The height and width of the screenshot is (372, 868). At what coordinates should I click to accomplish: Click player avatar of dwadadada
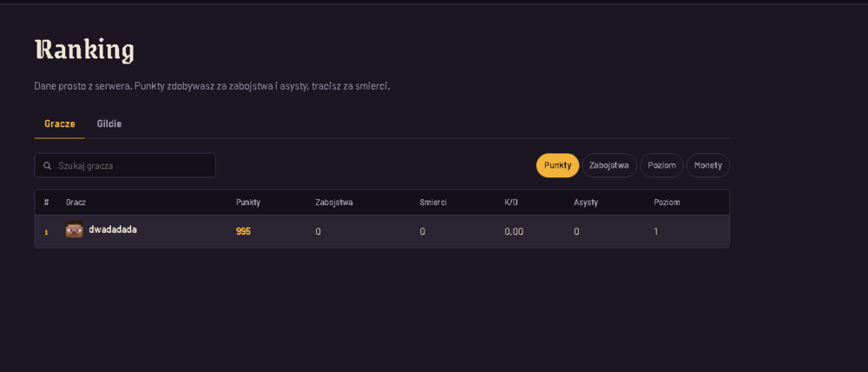click(74, 229)
